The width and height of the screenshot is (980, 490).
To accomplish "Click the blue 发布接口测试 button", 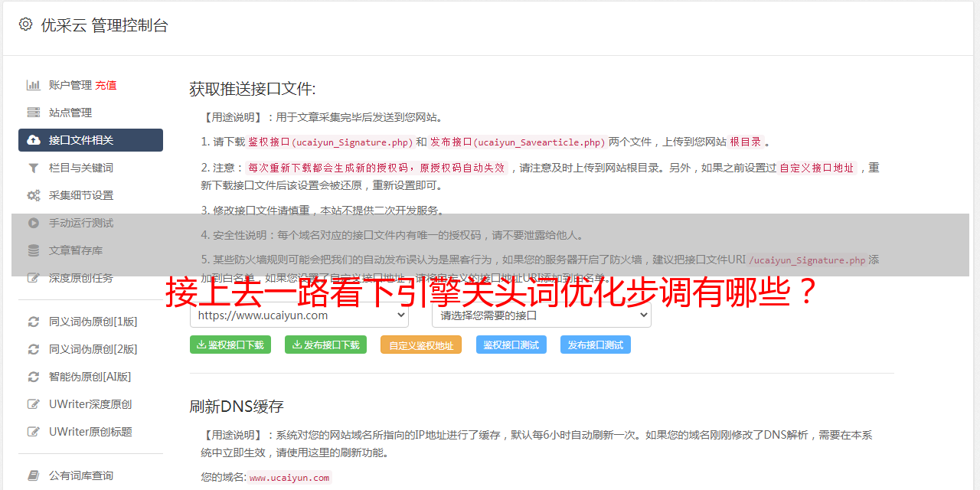I will pyautogui.click(x=596, y=345).
